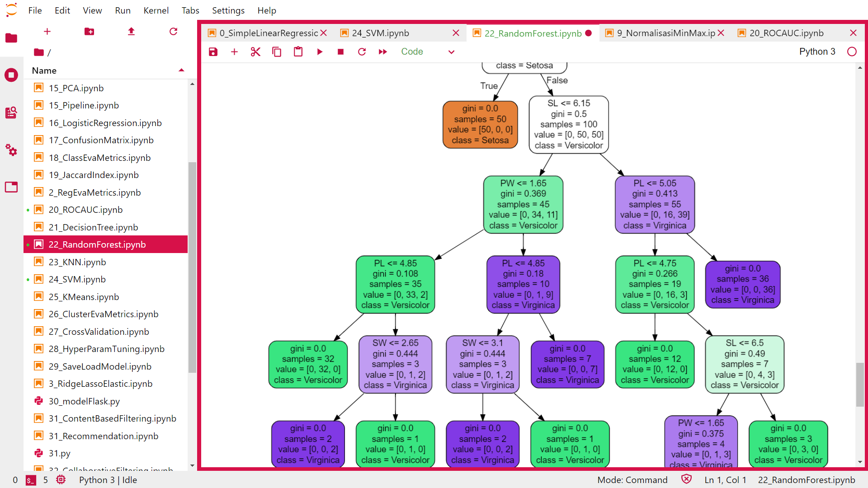
Task: Paste cells from the clipboard icon
Action: pos(298,52)
